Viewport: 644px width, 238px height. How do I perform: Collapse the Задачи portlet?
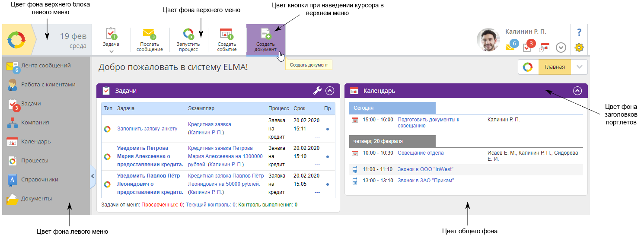[x=330, y=91]
